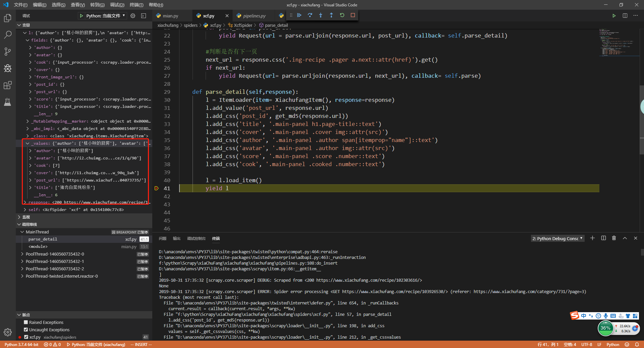This screenshot has width=644, height=348.
Task: Maximize the terminal panel size
Action: click(625, 238)
